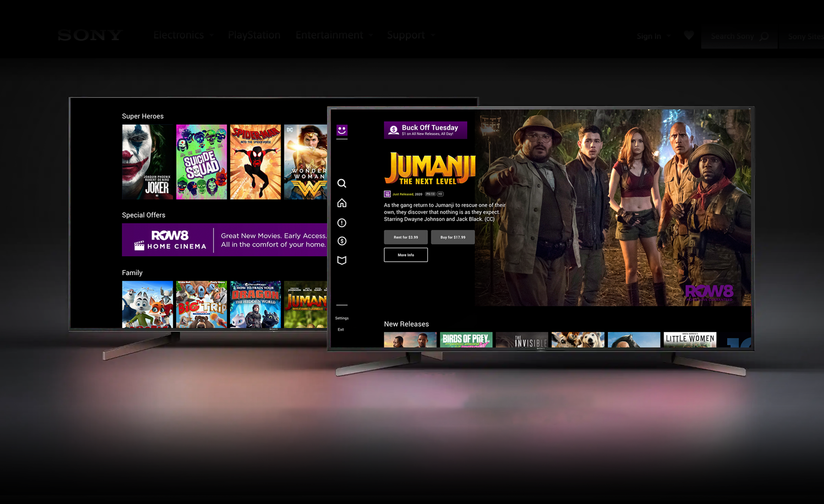This screenshot has width=824, height=504.
Task: Open the library bookmark icon in sidebar
Action: (342, 260)
